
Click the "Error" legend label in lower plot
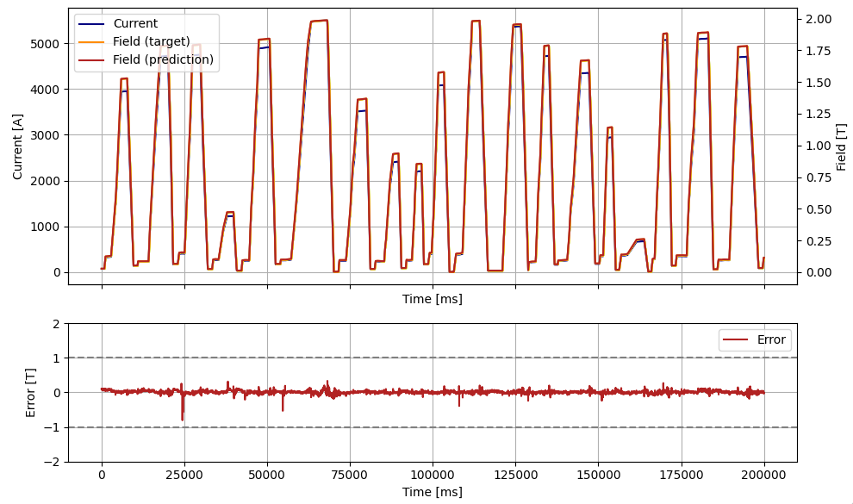coord(771,340)
